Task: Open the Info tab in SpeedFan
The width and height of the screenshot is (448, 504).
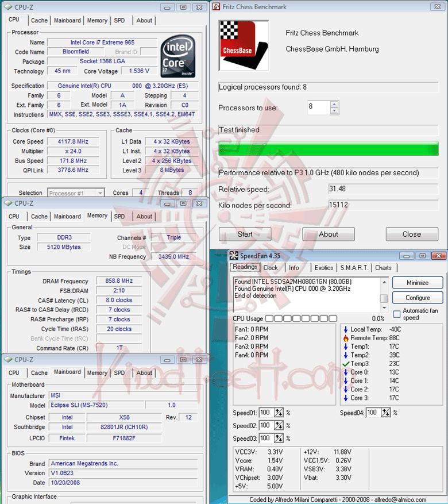Action: (294, 268)
